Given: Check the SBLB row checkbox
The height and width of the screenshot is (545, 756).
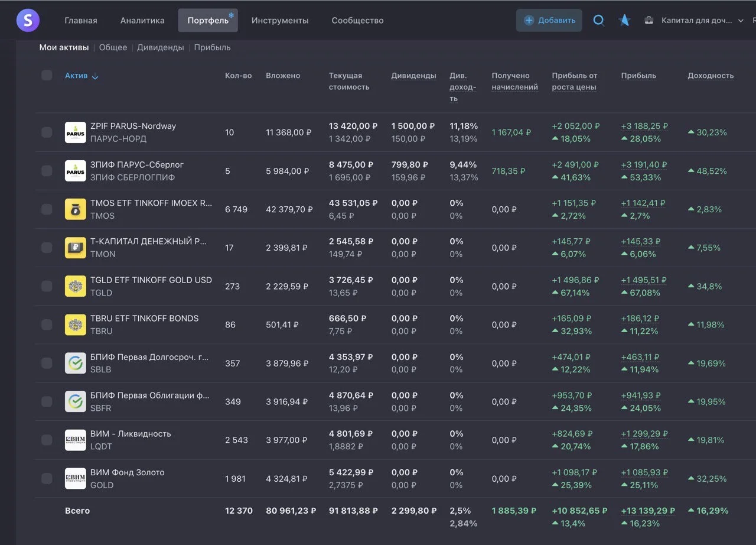Looking at the screenshot, I should [x=47, y=363].
